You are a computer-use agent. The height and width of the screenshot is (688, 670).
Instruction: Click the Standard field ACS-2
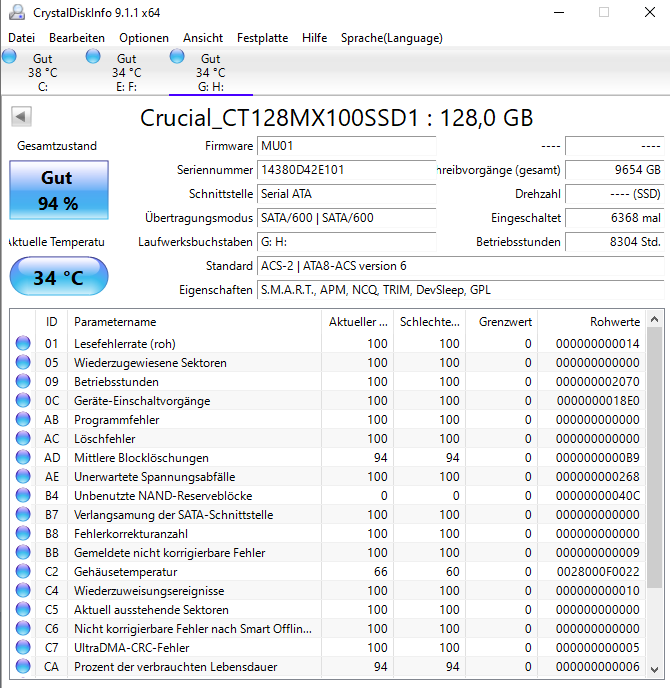pyautogui.click(x=461, y=266)
